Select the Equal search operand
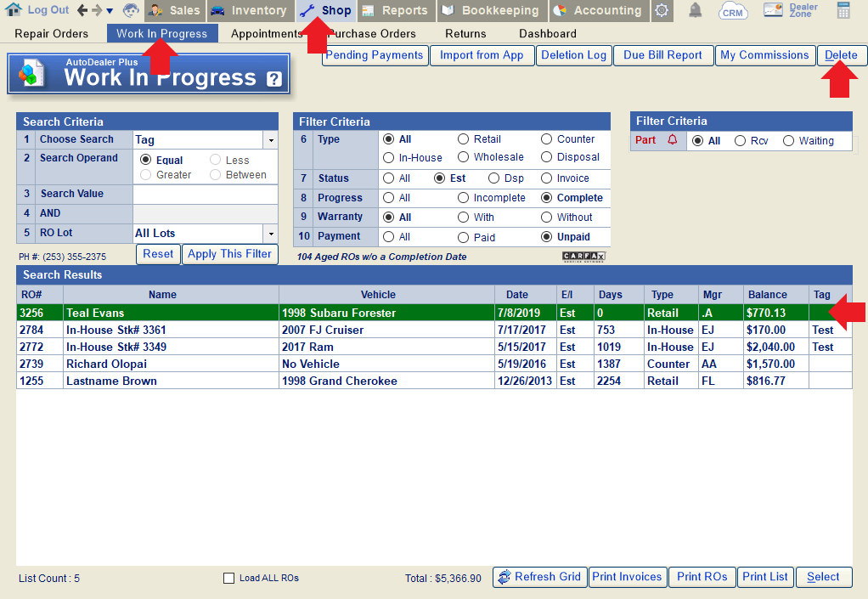 [x=145, y=160]
